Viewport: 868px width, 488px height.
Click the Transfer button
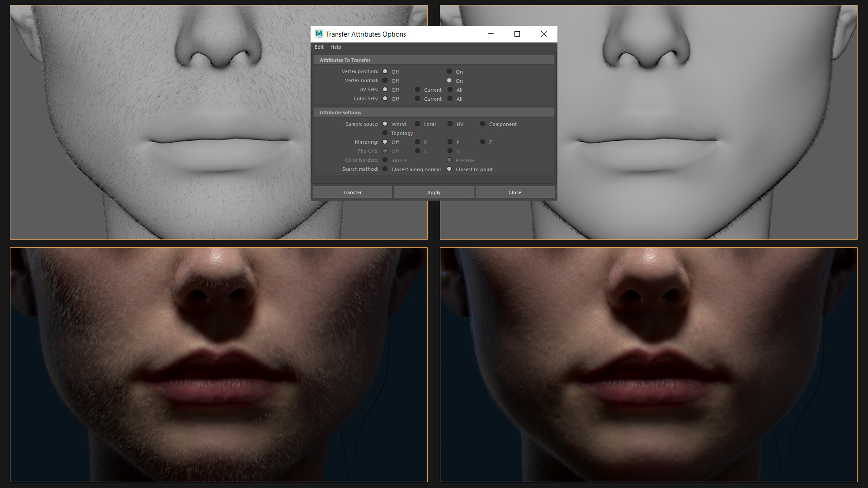(352, 192)
